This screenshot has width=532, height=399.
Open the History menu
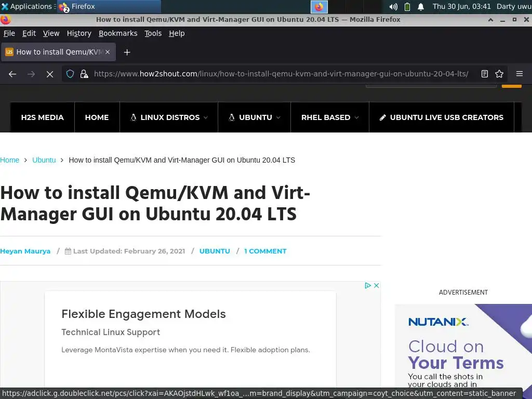[x=79, y=33]
